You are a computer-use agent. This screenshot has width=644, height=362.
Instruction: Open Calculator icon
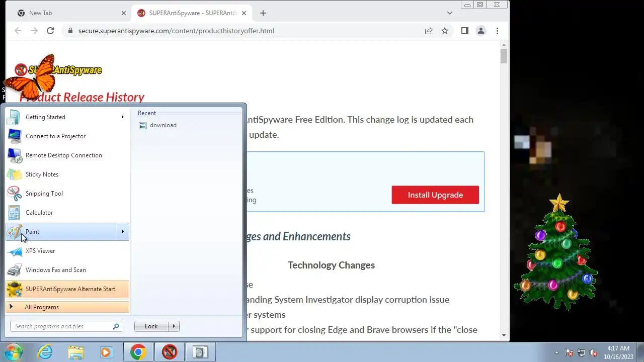click(14, 213)
